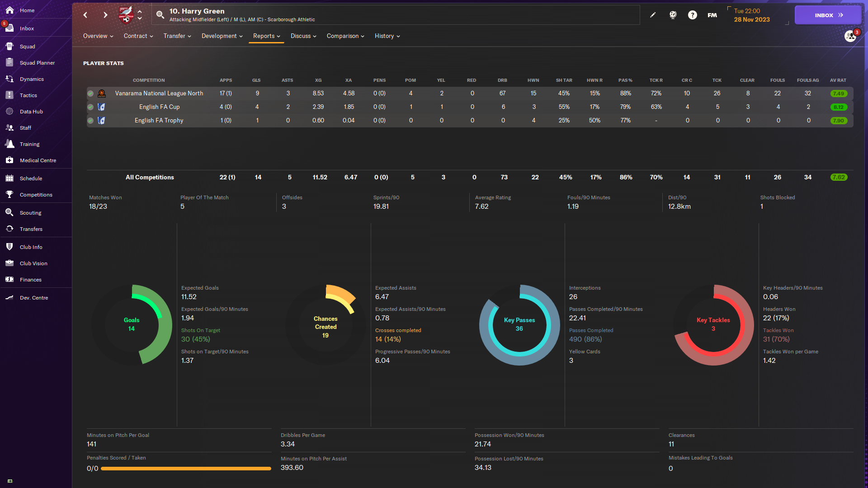Navigate back with the left arrow
Image resolution: width=868 pixels, height=488 pixels.
click(85, 15)
